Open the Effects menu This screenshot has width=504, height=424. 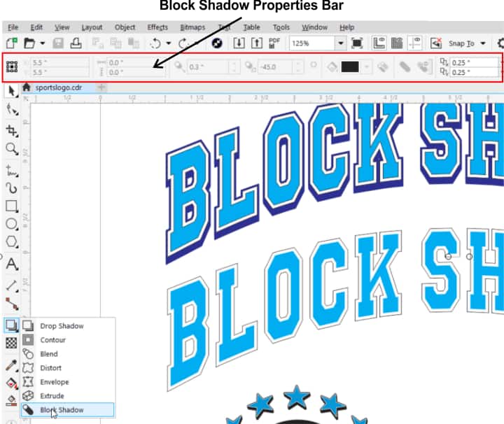[x=157, y=27]
